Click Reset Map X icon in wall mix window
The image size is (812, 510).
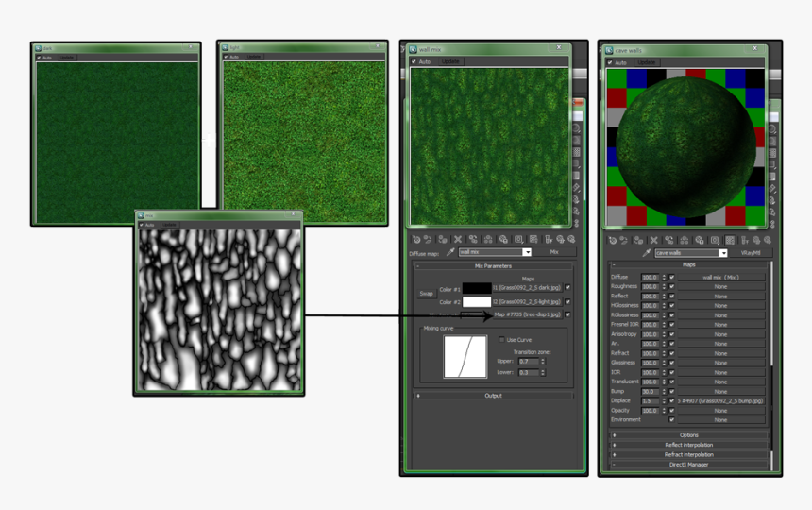pos(458,239)
